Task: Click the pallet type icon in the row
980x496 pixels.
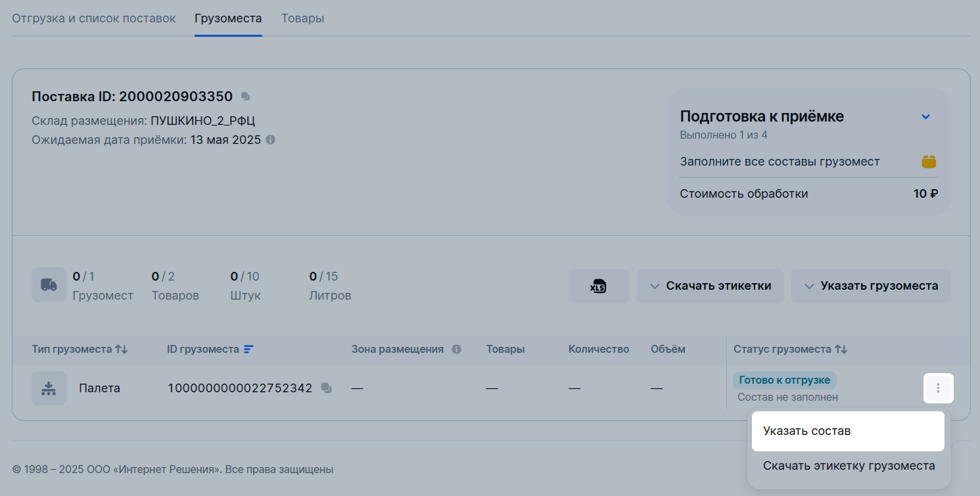Action: click(x=49, y=388)
